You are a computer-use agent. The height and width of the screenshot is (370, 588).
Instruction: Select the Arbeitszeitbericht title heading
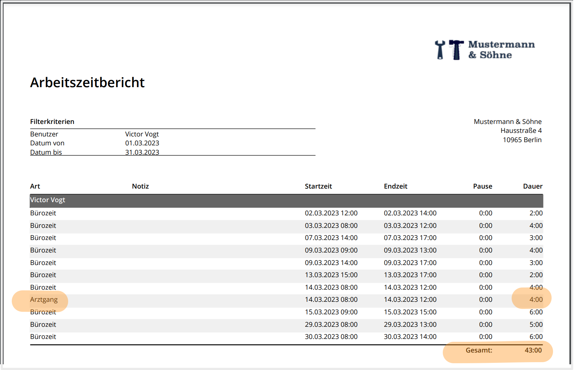click(x=87, y=82)
